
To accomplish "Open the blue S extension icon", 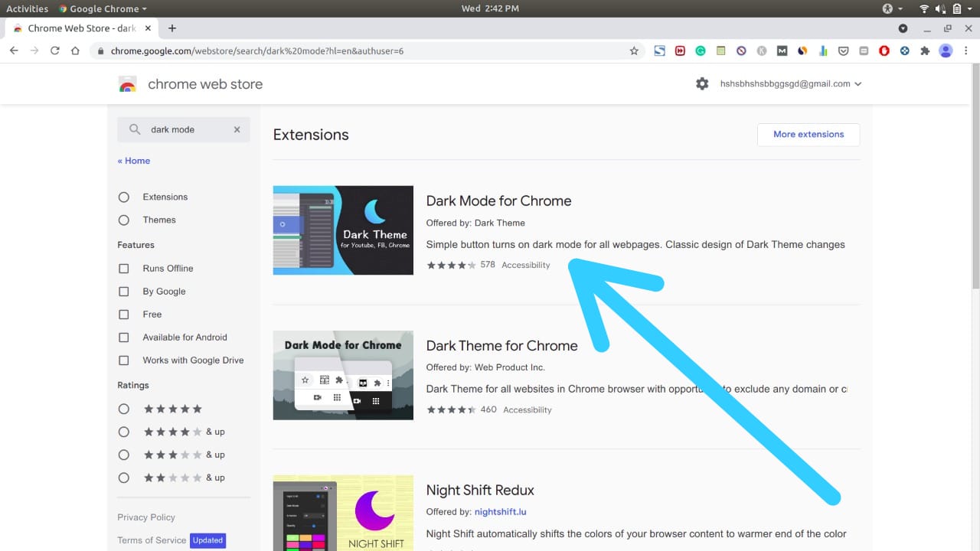I will [659, 51].
